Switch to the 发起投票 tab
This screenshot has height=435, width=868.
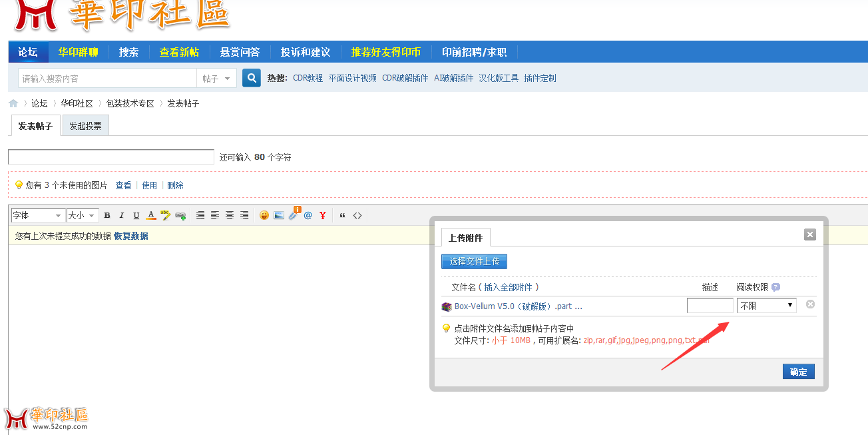coord(85,125)
